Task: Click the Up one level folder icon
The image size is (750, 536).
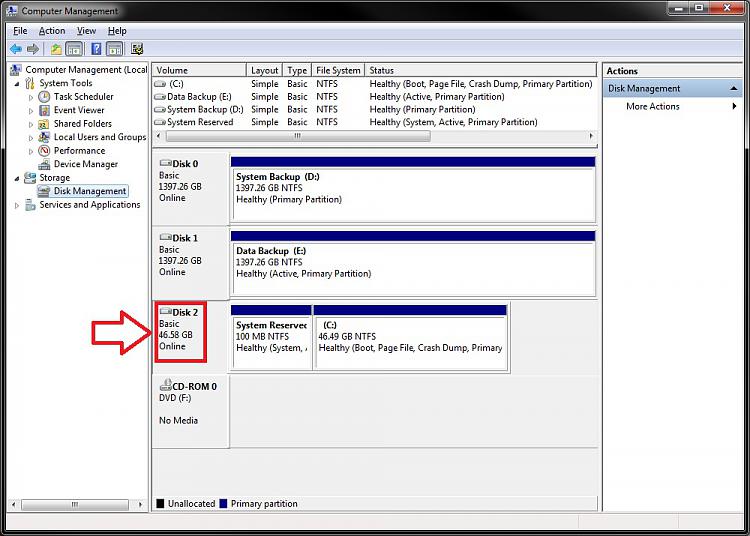Action: [56, 49]
